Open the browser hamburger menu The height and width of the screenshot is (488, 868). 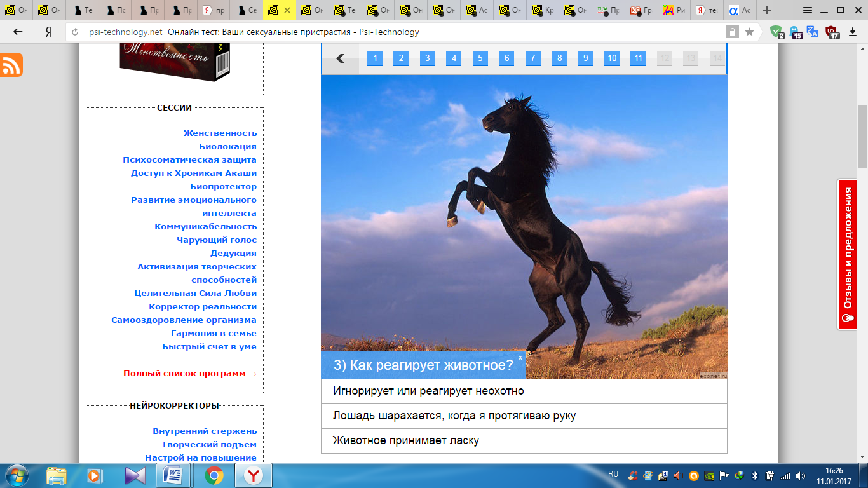[x=807, y=10]
